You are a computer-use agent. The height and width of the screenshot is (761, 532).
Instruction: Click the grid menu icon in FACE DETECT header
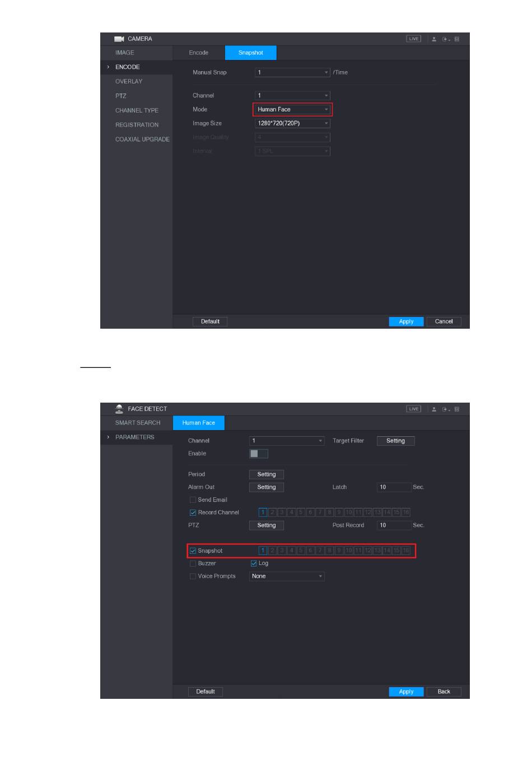(x=457, y=409)
